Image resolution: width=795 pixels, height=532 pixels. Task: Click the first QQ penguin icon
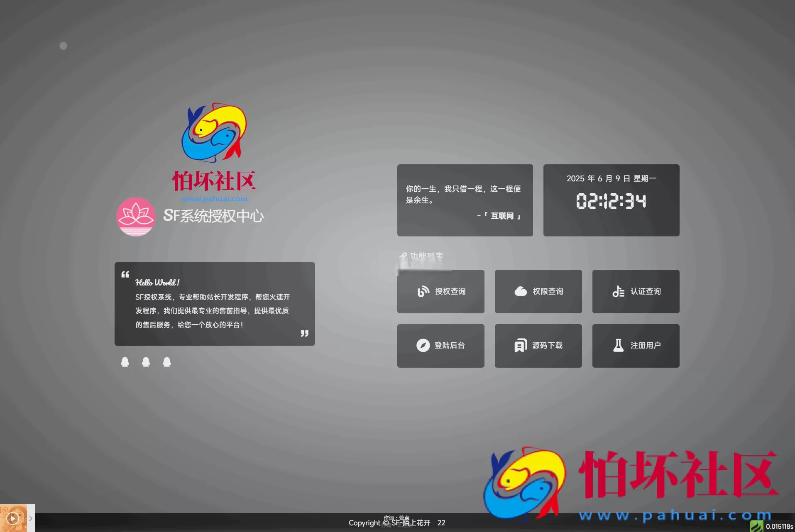(125, 362)
